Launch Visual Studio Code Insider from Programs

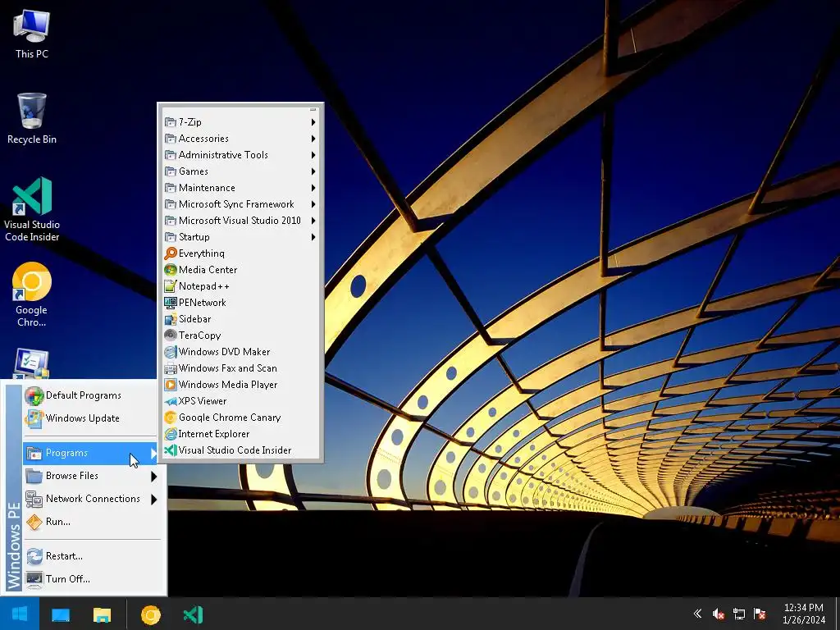(x=240, y=450)
